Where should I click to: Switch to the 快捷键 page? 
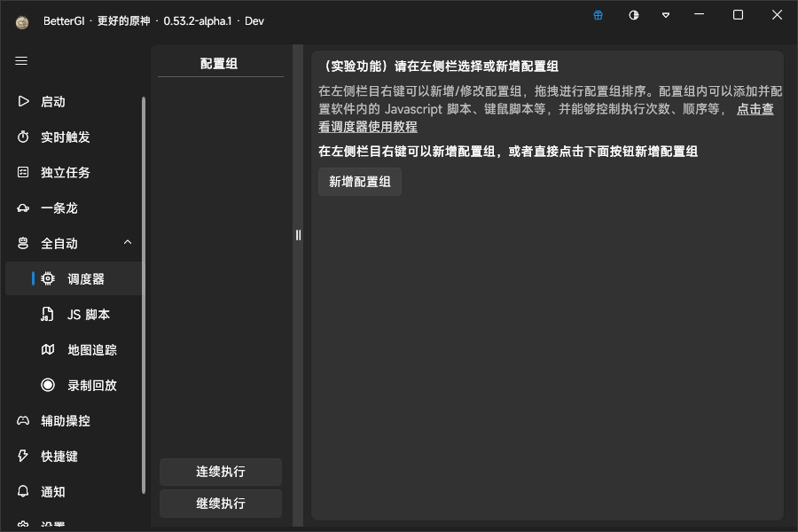[59, 457]
